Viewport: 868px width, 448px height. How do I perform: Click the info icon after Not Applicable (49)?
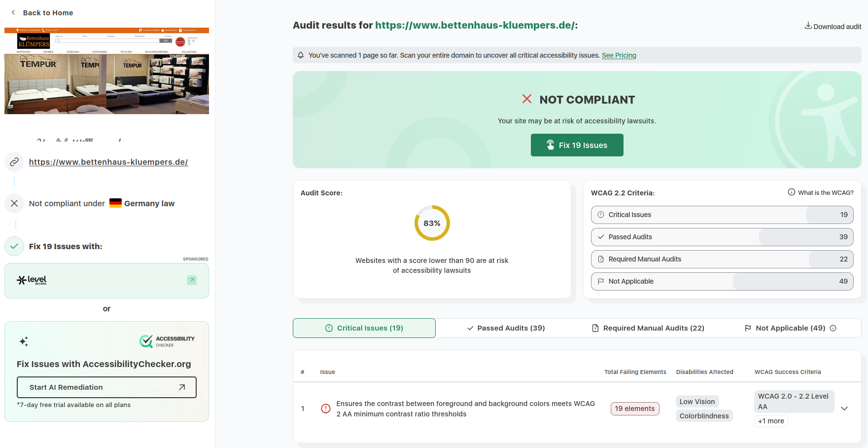click(833, 328)
